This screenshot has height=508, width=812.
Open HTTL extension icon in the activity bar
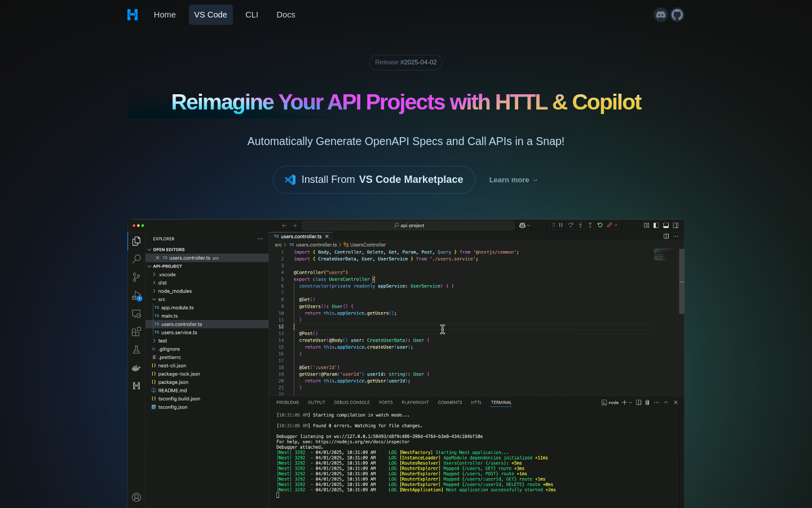point(136,386)
